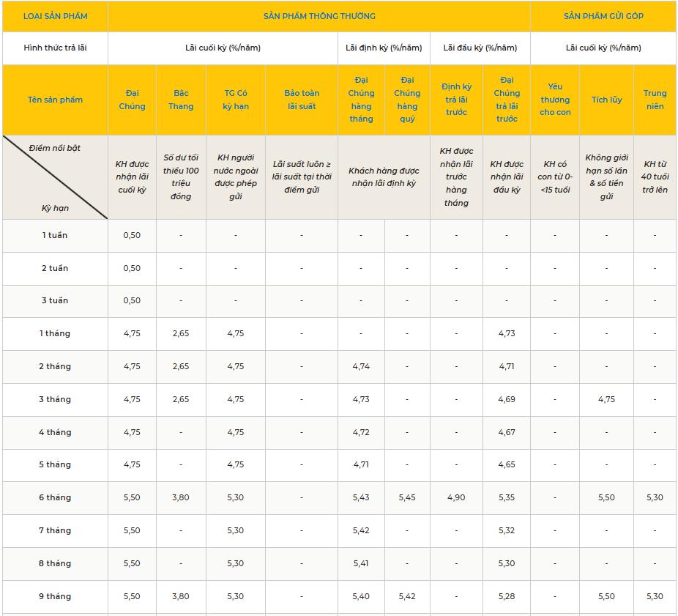Select the 'Tên sản phẩm' header cell
The width and height of the screenshot is (678, 616).
point(55,100)
